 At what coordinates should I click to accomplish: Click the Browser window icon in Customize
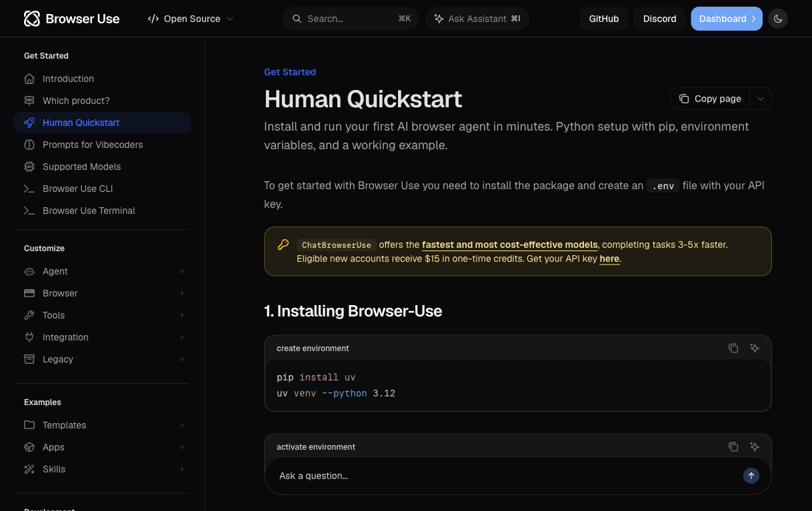(29, 293)
